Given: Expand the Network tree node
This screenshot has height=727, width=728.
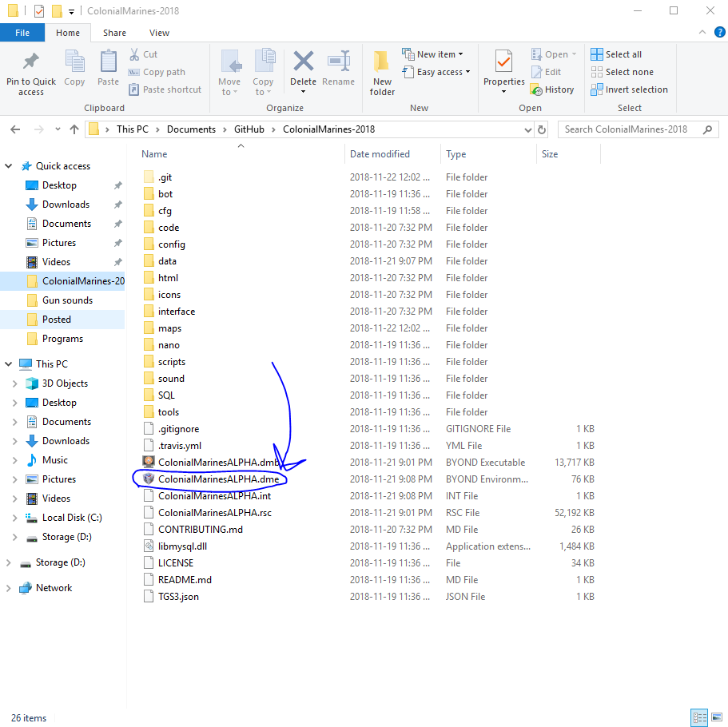Looking at the screenshot, I should pos(8,588).
